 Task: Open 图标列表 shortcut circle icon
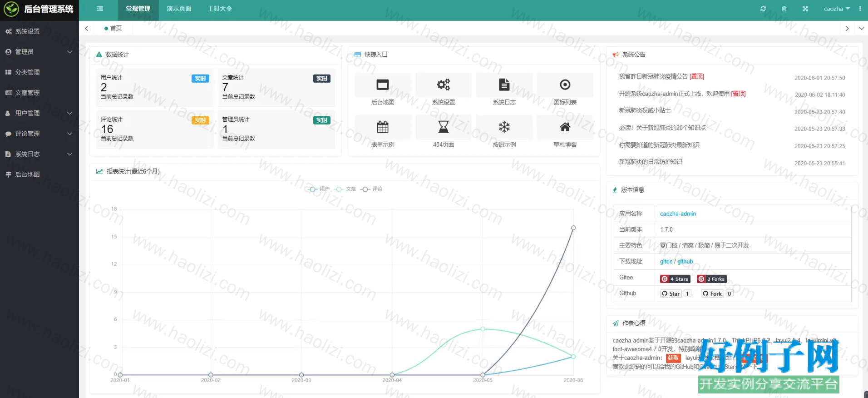pos(565,85)
